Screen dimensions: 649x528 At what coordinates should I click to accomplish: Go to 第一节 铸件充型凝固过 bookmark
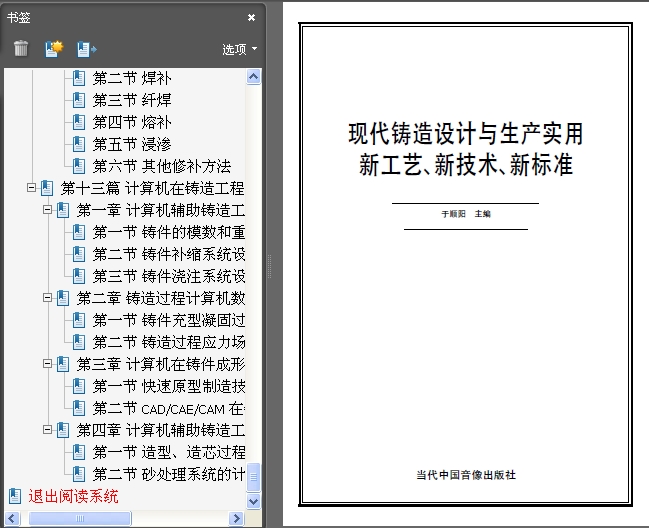pos(168,320)
